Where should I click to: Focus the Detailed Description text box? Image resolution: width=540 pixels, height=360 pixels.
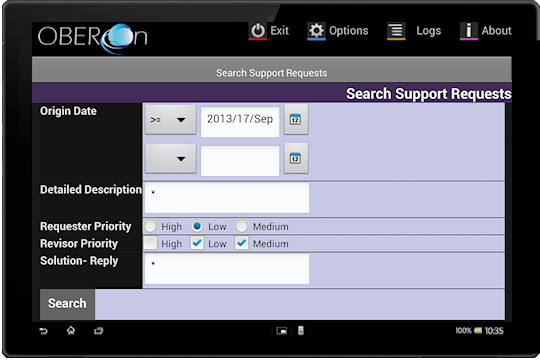(227, 198)
